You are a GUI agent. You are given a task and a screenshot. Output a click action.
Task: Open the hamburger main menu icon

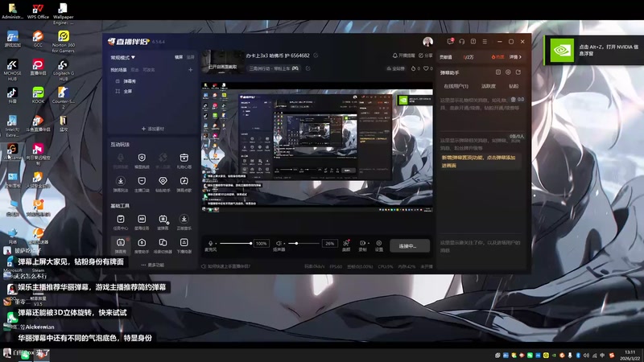485,42
